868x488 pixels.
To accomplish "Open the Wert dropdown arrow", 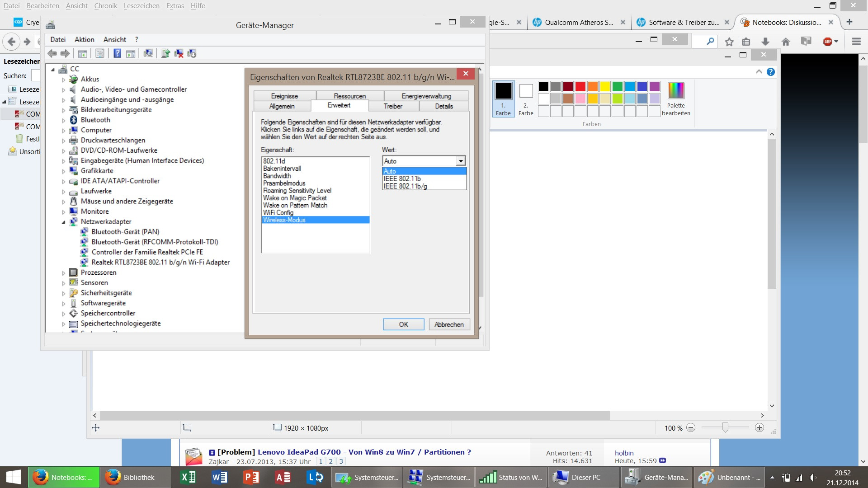I will tap(460, 161).
